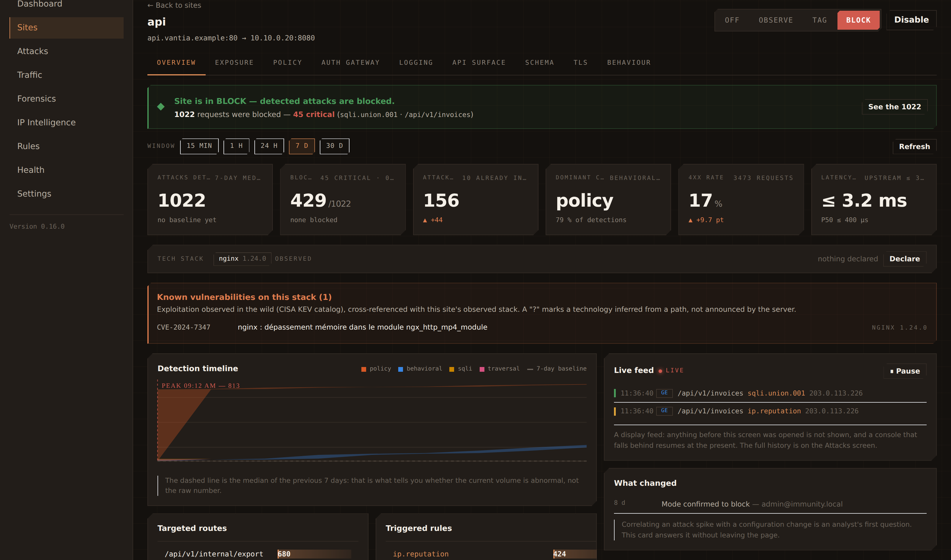Switch to the Exposure tab
Viewport: 951px width, 560px height.
coord(234,63)
